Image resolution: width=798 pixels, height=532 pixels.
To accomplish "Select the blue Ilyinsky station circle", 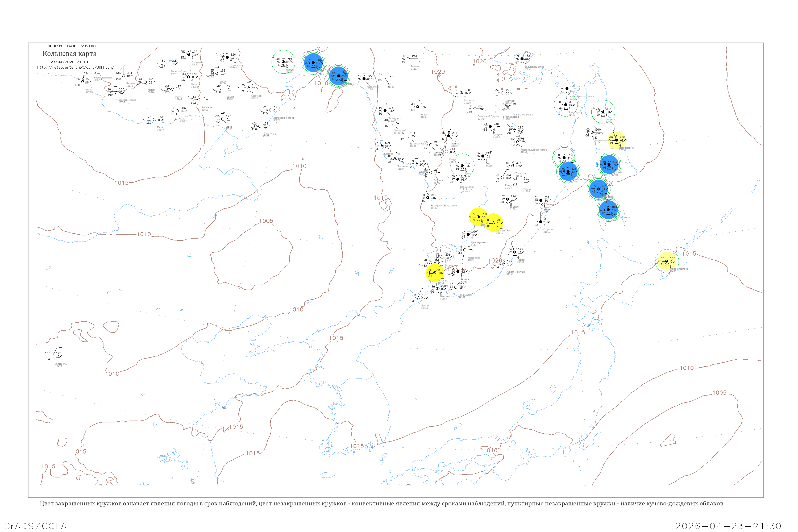I will point(598,189).
